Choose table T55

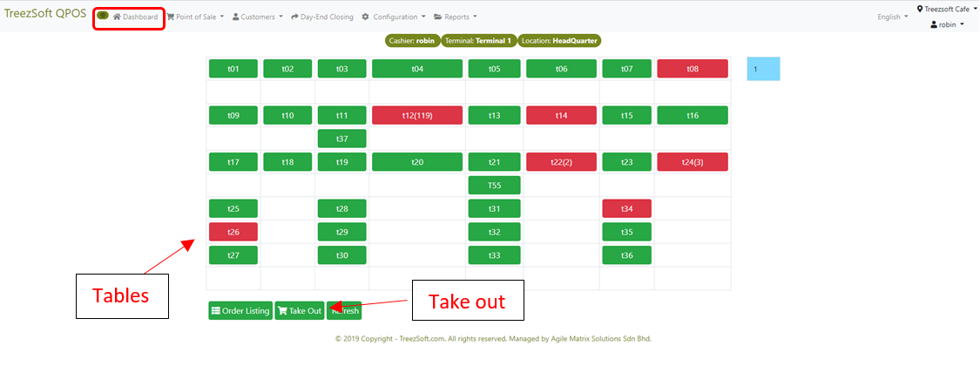point(495,186)
